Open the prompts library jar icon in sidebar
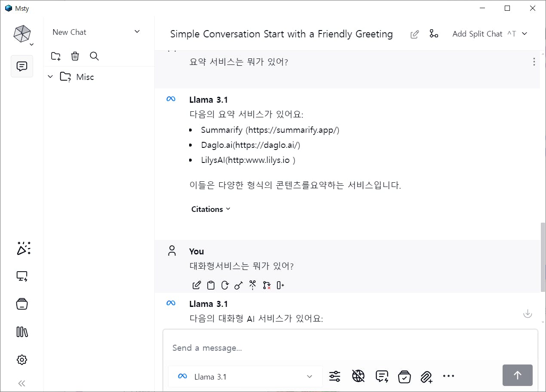 tap(22, 304)
